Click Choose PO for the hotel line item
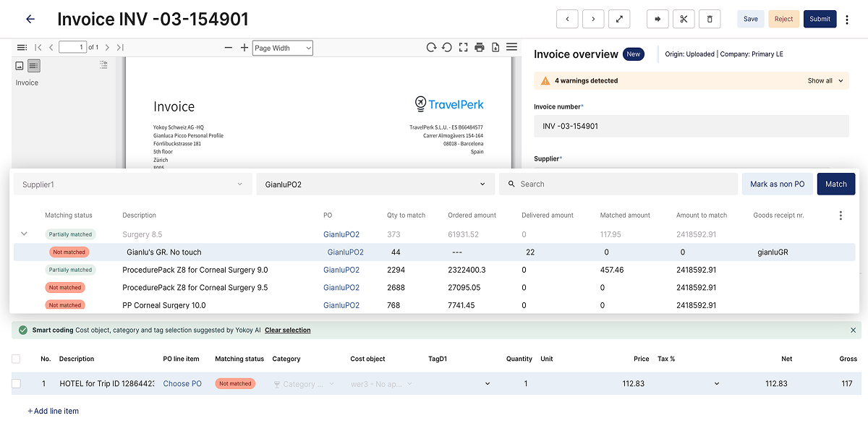 (182, 383)
